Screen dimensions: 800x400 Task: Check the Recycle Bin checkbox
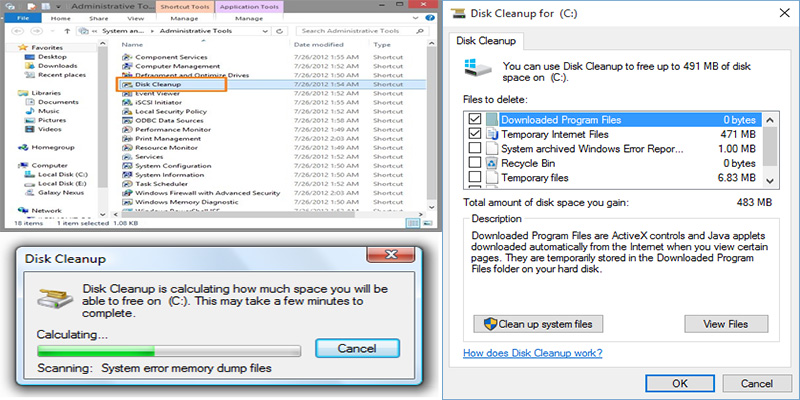click(474, 162)
